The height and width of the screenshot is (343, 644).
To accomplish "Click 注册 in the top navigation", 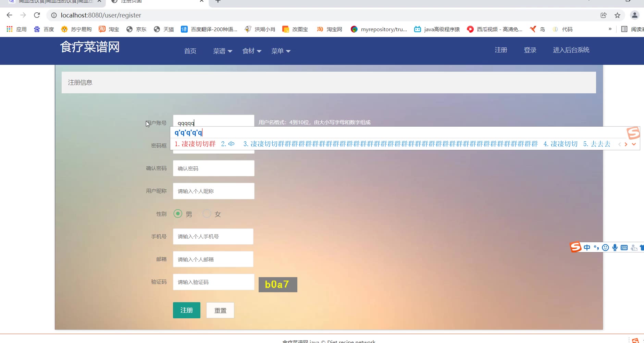I will (x=501, y=50).
